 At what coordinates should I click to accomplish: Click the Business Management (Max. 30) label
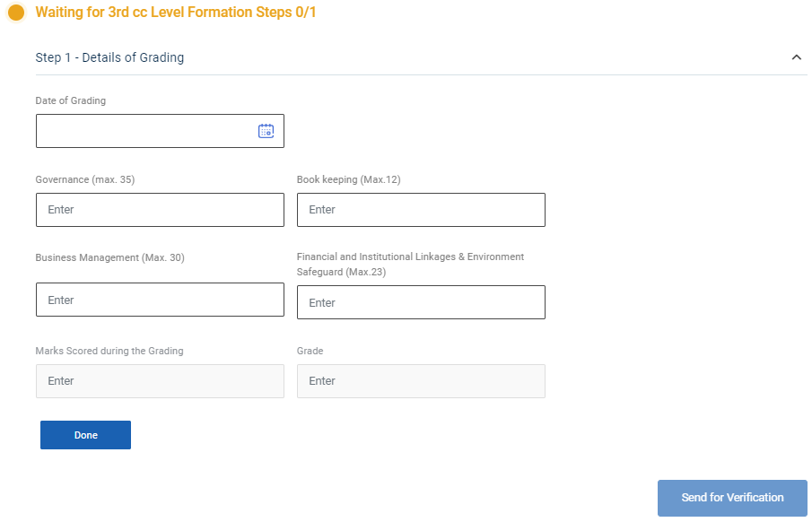coord(109,257)
